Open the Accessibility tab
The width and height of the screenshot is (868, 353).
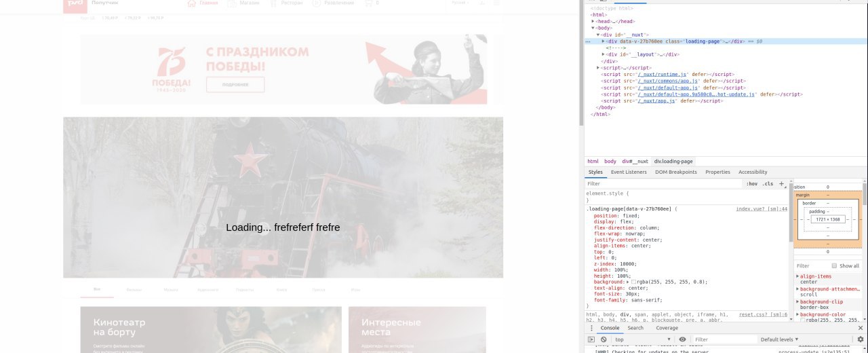(753, 172)
